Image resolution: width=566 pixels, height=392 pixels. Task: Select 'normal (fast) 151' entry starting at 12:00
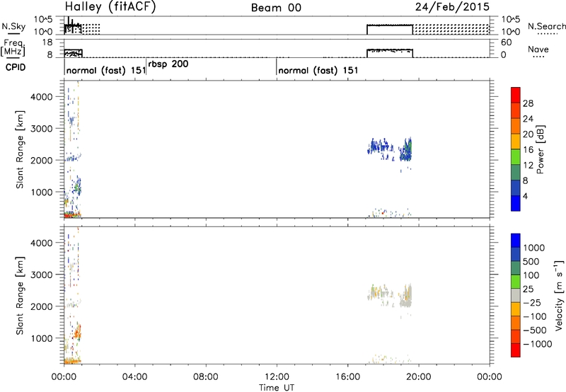(318, 70)
